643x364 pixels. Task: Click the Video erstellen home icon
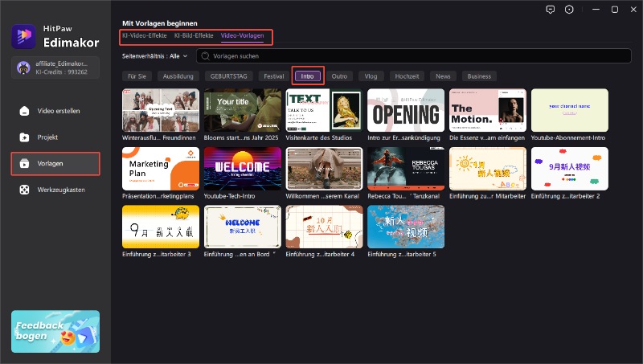(x=25, y=111)
